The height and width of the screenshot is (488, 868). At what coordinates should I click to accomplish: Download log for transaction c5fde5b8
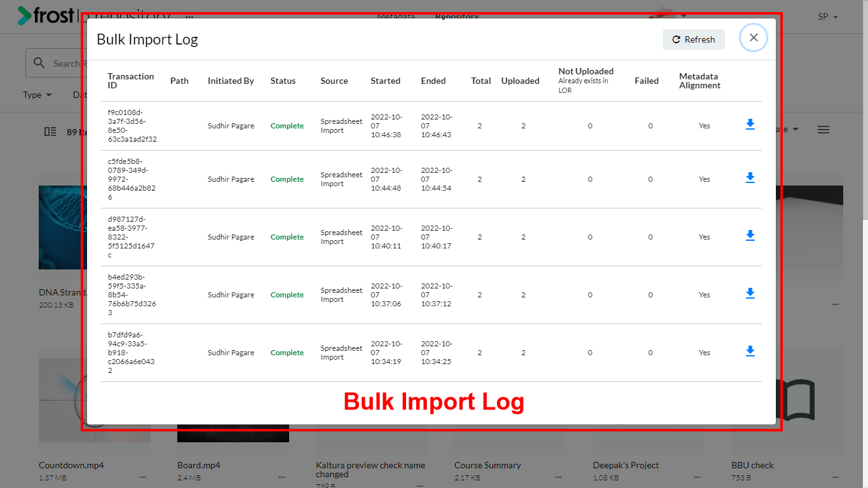[750, 178]
